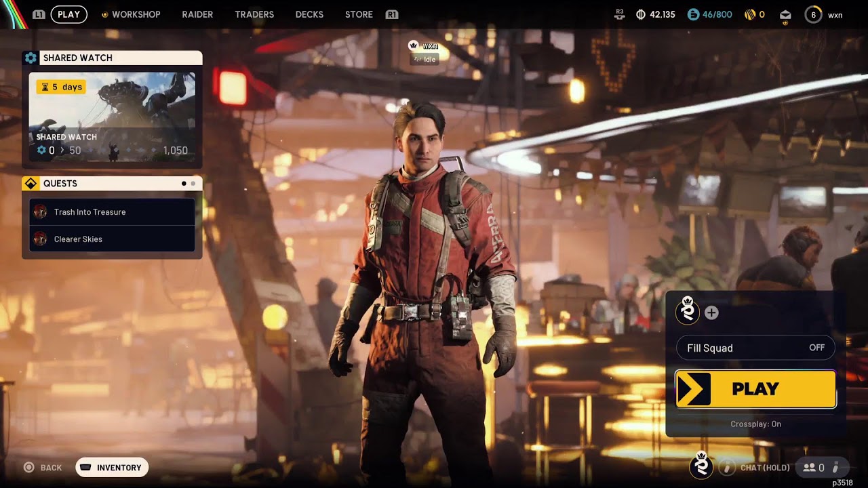Start matchmaking with the yellow Play button
The width and height of the screenshot is (868, 488).
(755, 389)
